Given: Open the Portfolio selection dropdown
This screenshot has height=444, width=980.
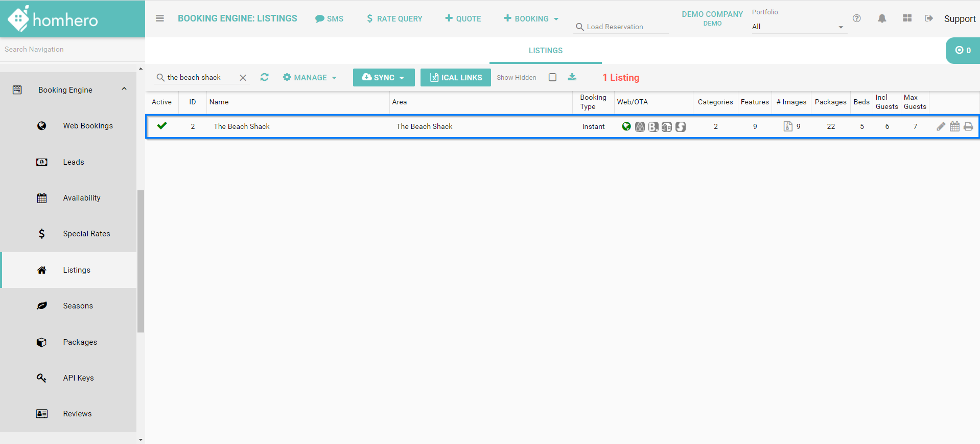Looking at the screenshot, I should point(797,27).
